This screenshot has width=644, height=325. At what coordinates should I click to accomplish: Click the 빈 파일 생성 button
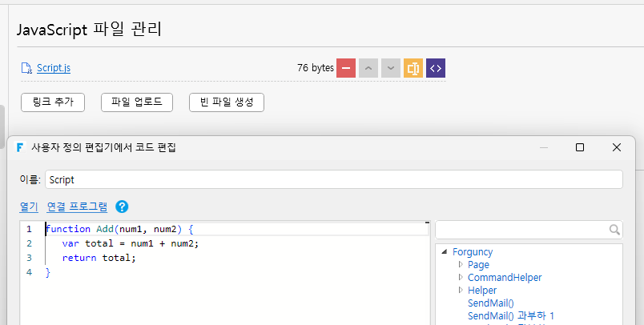click(x=227, y=102)
